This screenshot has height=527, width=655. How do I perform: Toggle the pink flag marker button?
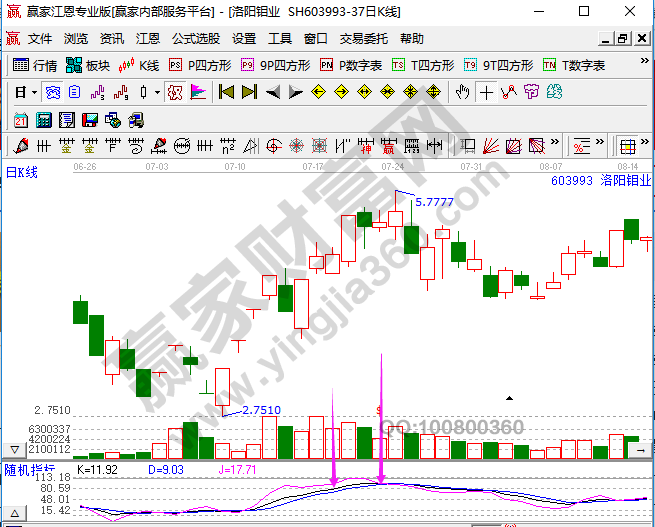pos(198,93)
